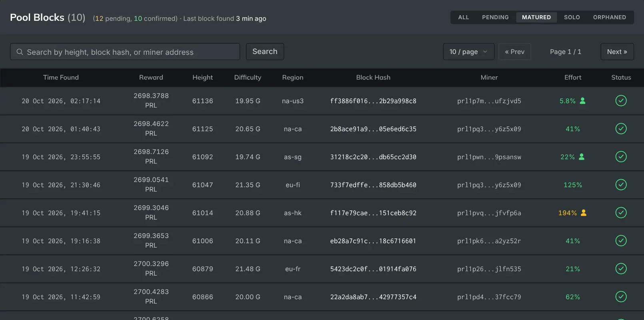Click the Search button
Screen dimensions: 644x320
265,52
